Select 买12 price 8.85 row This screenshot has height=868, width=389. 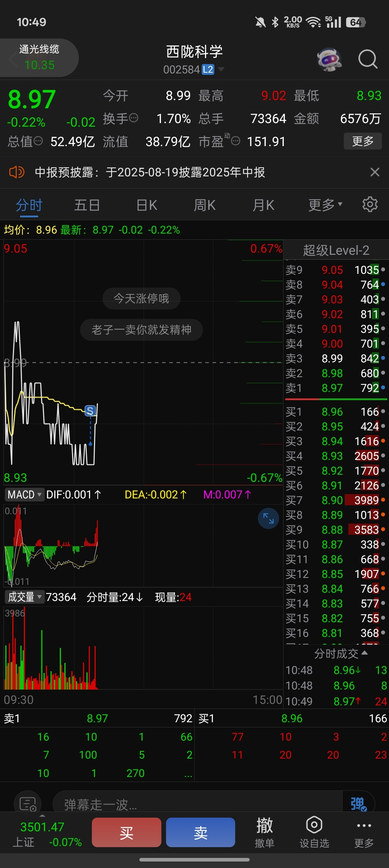coord(336,574)
